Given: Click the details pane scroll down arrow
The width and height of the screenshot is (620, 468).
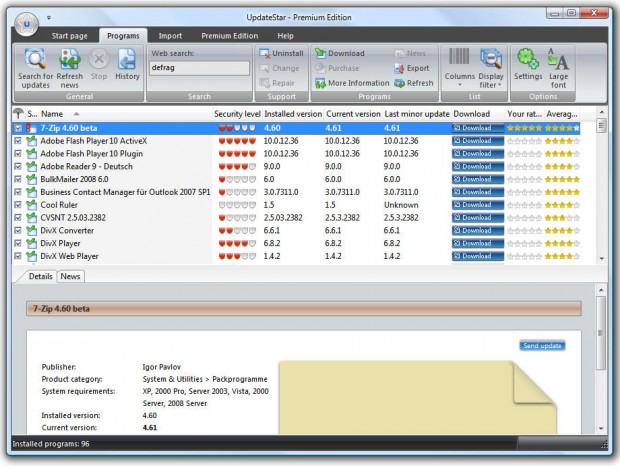Looking at the screenshot, I should point(601,428).
